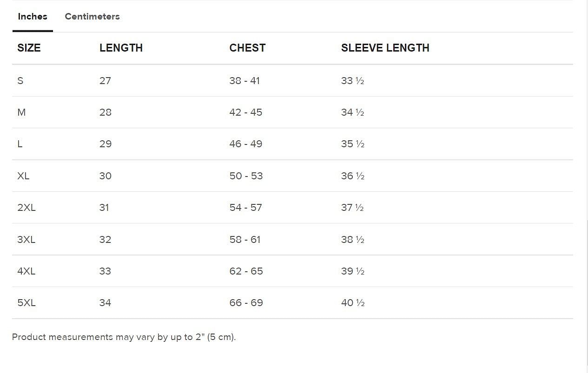Image resolution: width=588 pixels, height=373 pixels.
Task: Select the 3XL size label
Action: click(x=26, y=239)
